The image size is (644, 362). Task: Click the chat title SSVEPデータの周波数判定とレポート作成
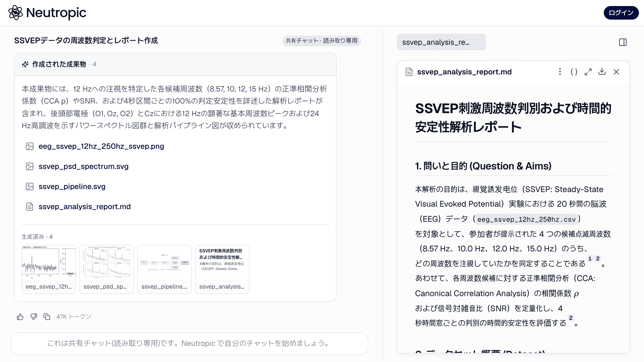(x=86, y=40)
